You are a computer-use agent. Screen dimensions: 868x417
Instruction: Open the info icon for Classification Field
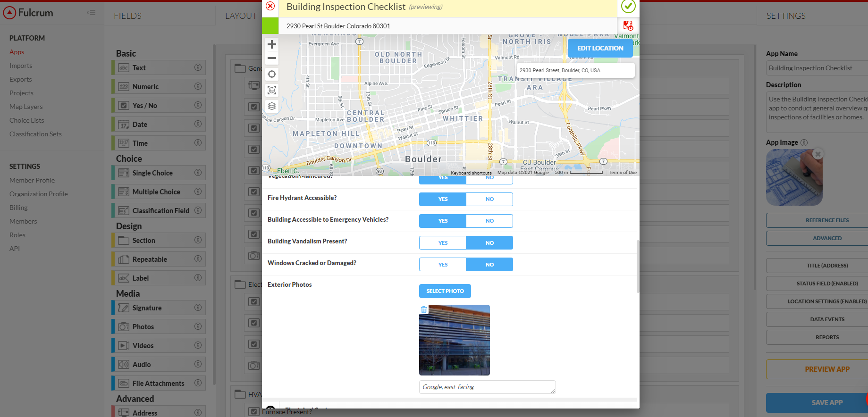click(x=198, y=210)
